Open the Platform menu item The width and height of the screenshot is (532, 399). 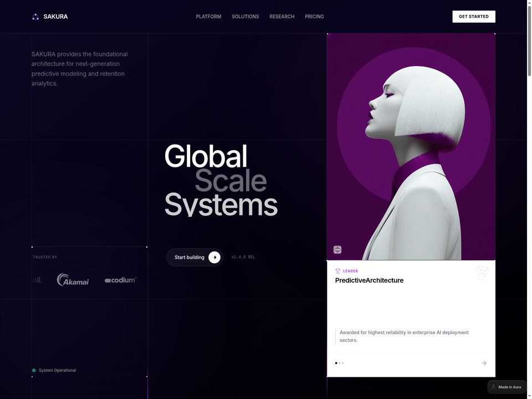pyautogui.click(x=209, y=17)
